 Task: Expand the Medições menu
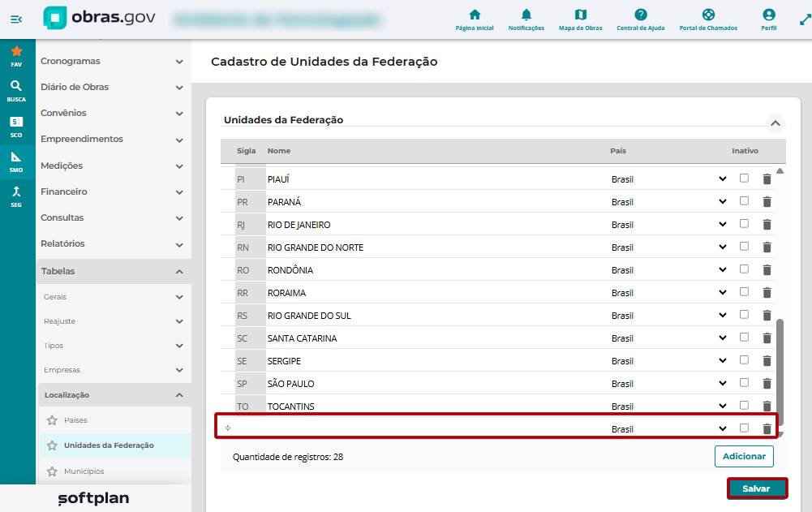179,166
